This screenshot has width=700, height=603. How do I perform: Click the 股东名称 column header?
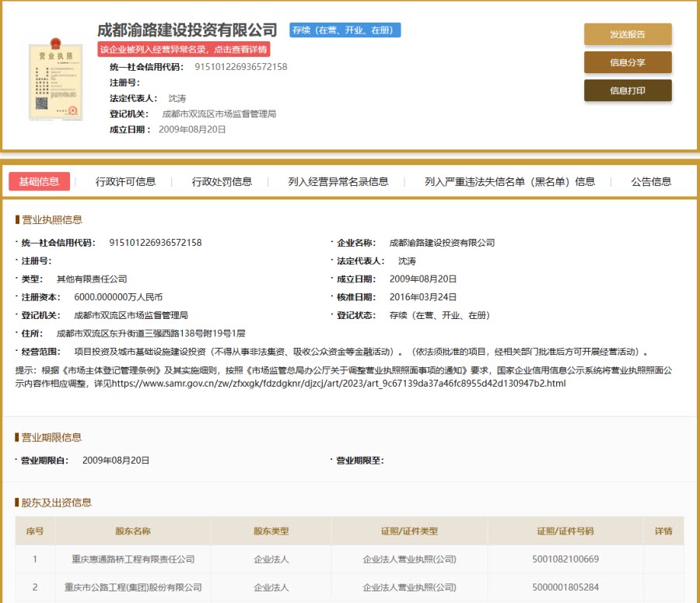[133, 531]
